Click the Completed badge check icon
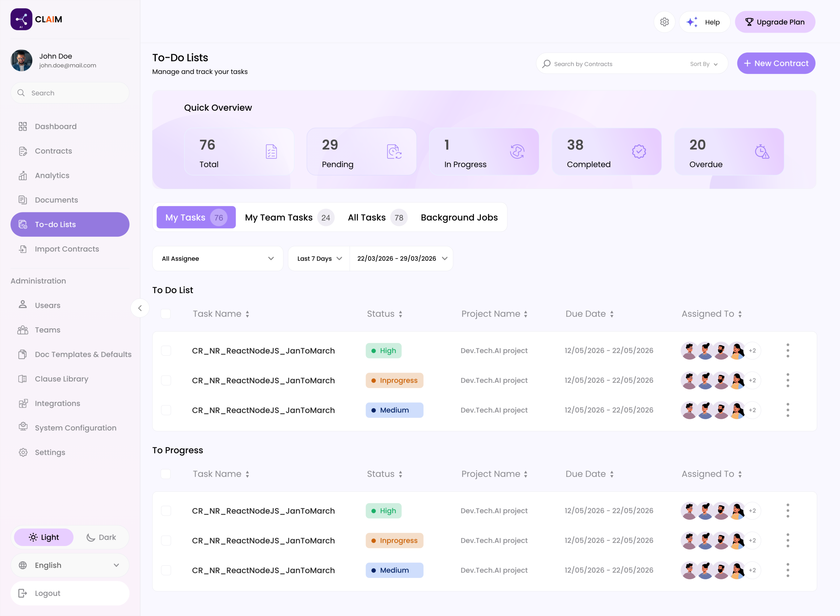This screenshot has height=616, width=840. click(639, 152)
